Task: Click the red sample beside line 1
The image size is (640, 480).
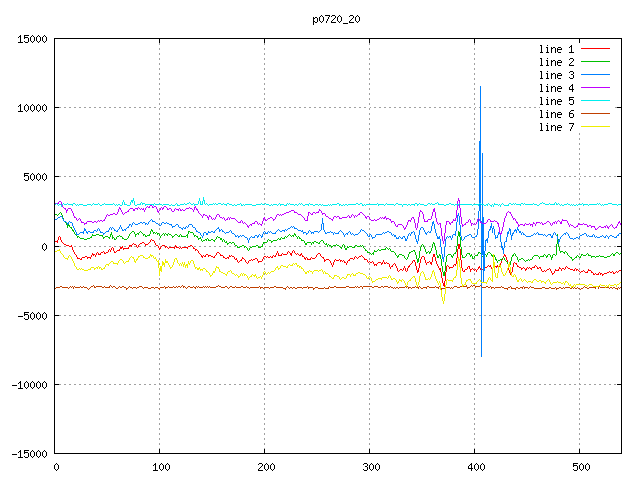Action: click(x=596, y=49)
